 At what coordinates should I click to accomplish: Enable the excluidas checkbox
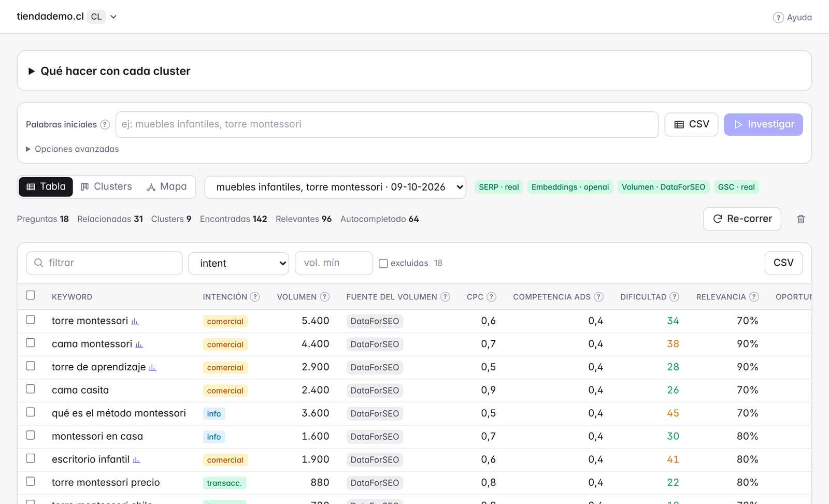383,264
